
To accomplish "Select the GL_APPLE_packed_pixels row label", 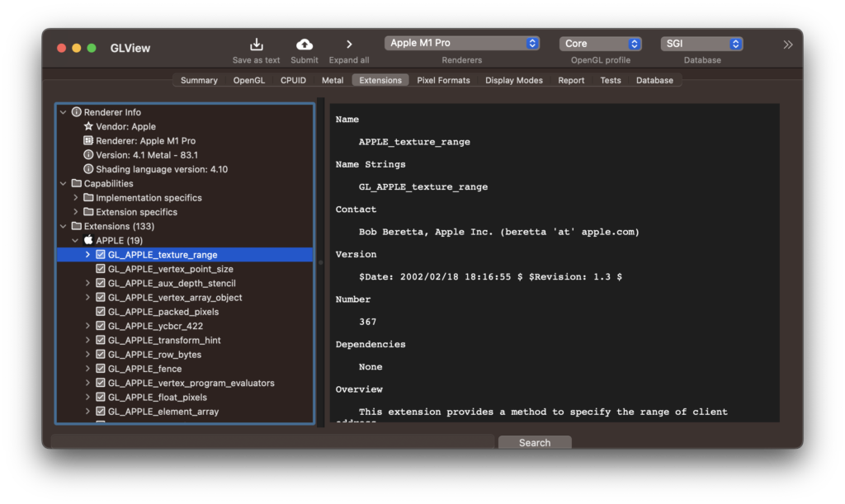I will pos(163,312).
